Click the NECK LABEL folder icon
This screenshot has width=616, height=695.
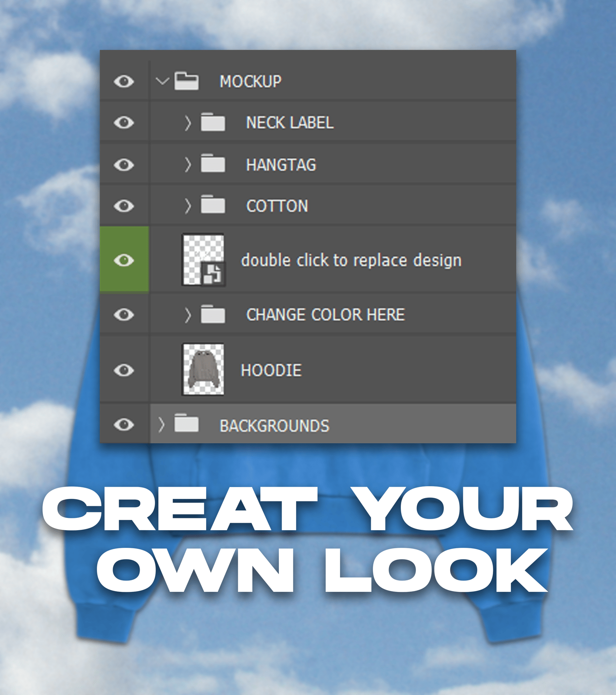click(x=213, y=122)
